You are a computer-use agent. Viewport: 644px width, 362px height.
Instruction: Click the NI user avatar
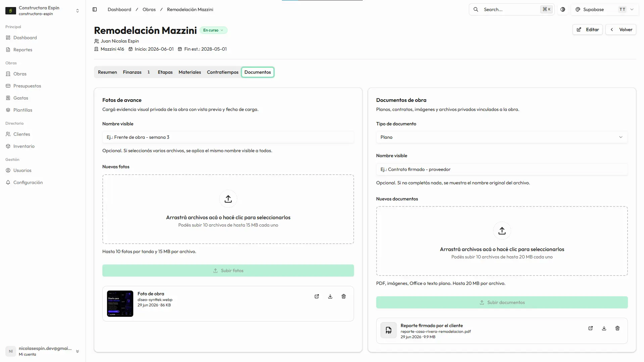coord(11,351)
